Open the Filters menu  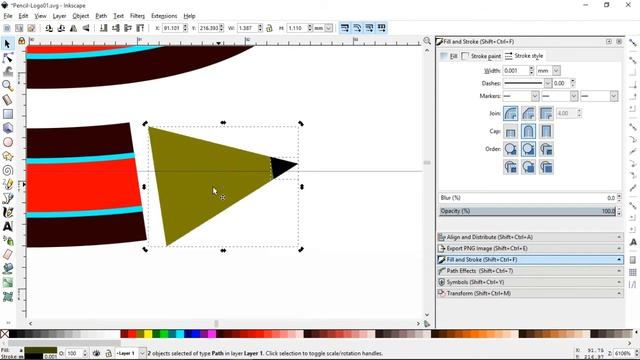pos(137,16)
